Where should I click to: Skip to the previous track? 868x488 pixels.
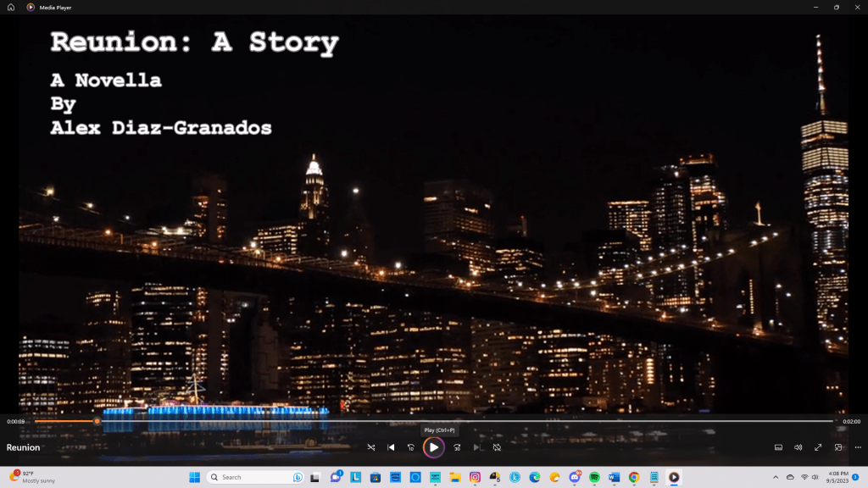click(391, 447)
